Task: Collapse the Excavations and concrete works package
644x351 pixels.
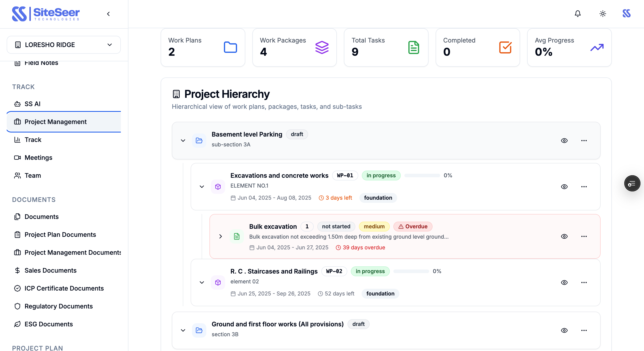Action: (x=202, y=187)
